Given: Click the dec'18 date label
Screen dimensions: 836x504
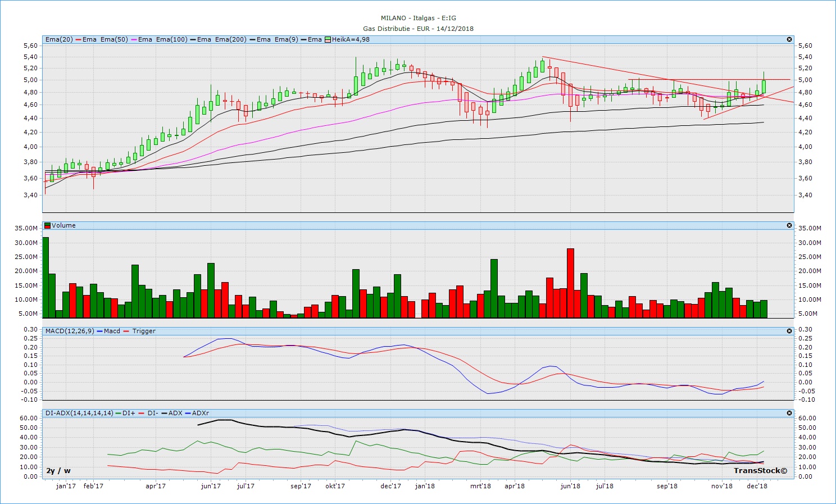Looking at the screenshot, I should (757, 486).
